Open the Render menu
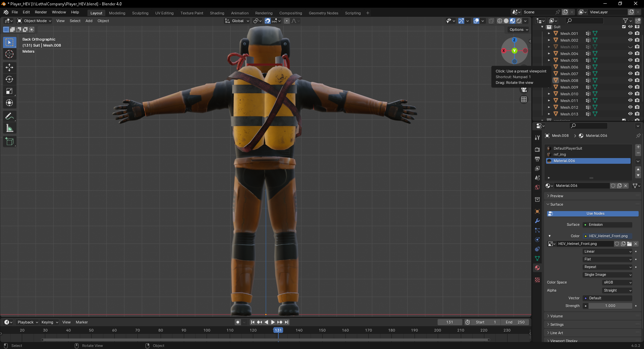The image size is (644, 349). [41, 12]
